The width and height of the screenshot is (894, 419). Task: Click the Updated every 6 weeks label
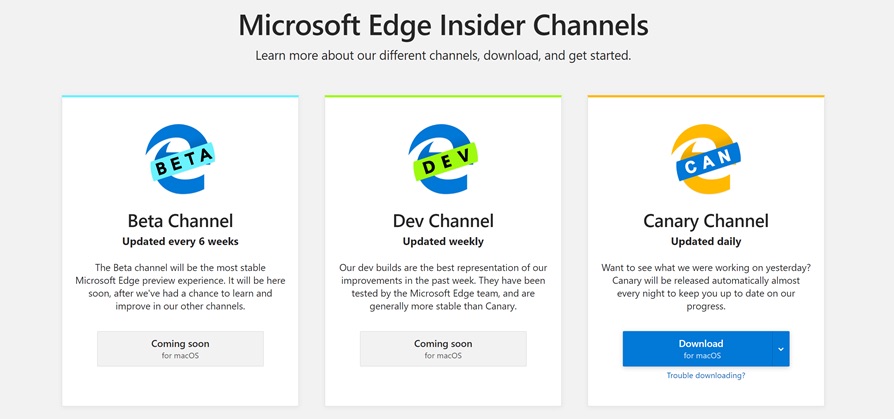180,241
